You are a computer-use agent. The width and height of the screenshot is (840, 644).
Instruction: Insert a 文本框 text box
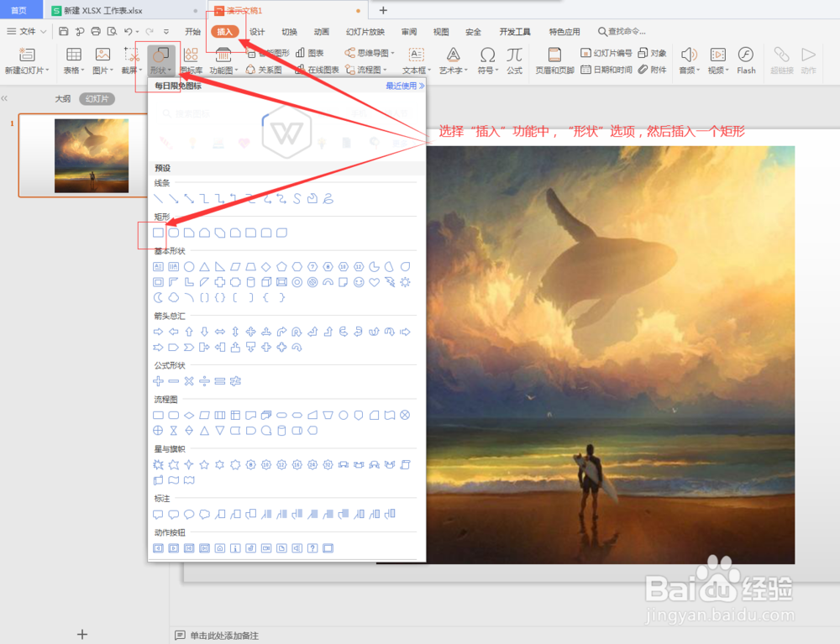click(417, 60)
